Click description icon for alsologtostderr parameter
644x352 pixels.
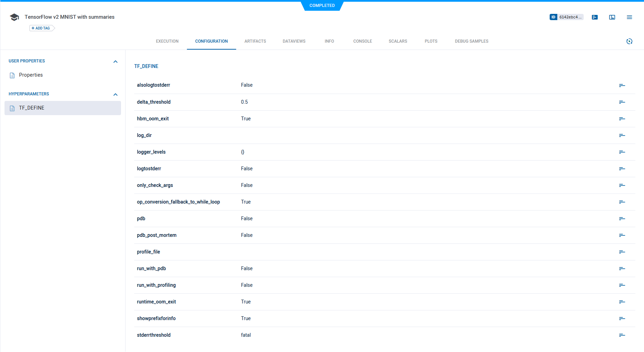tap(622, 85)
